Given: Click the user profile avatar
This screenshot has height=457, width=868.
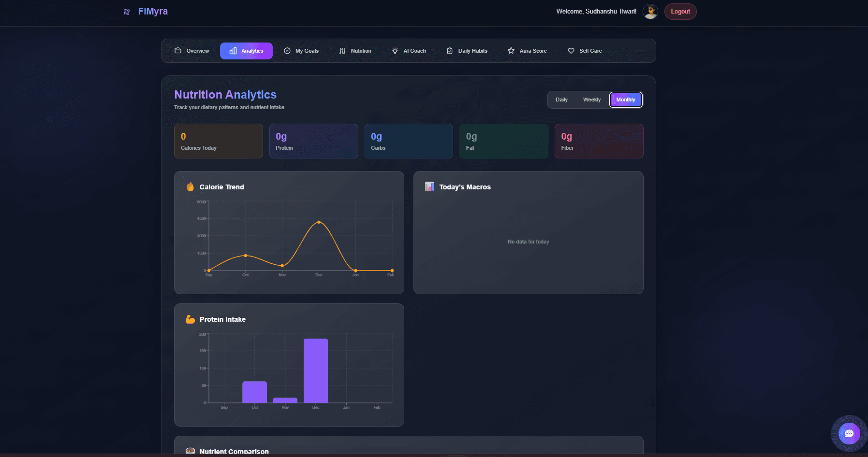Looking at the screenshot, I should tap(650, 12).
